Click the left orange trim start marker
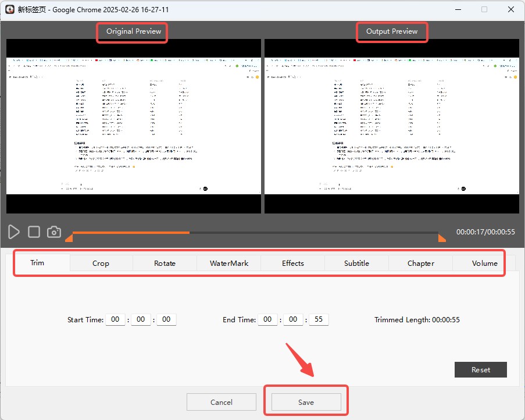 [69, 238]
